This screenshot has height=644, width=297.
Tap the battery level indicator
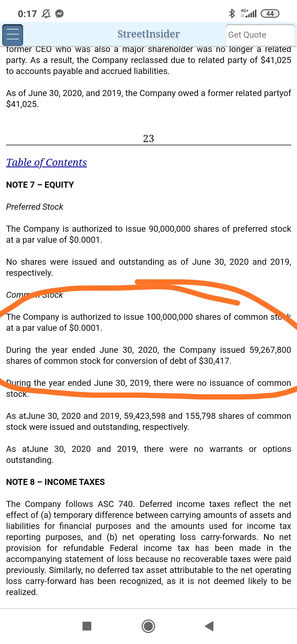coord(270,13)
